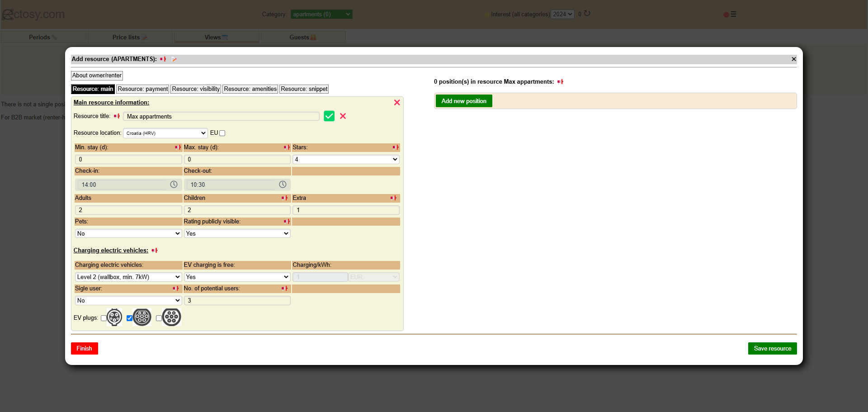Open the Resource location dropdown
The width and height of the screenshot is (868, 412).
click(x=165, y=133)
